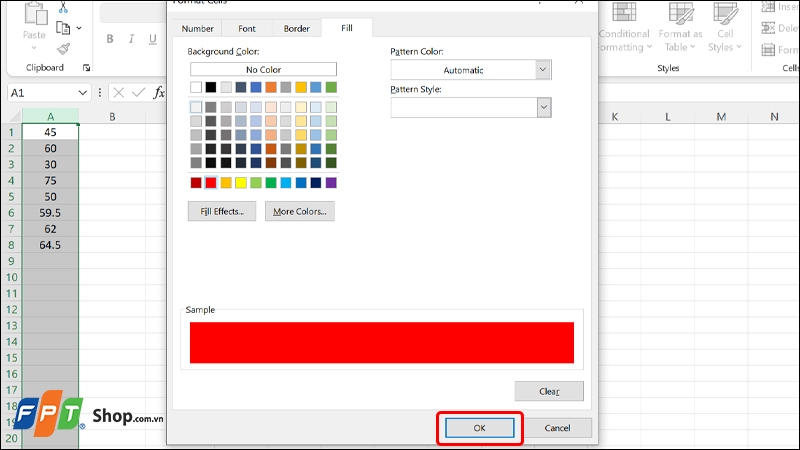This screenshot has height=450, width=800.
Task: Click the formula bar options dots
Action: [100, 92]
